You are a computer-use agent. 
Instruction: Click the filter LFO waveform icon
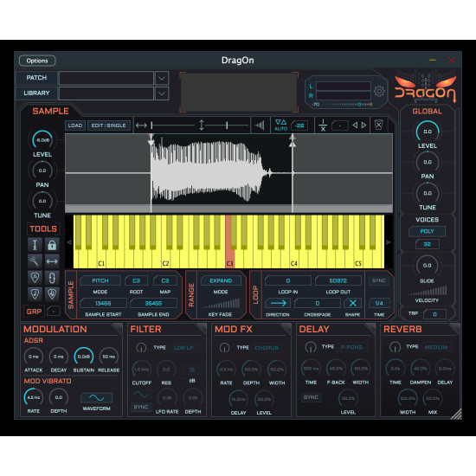pyautogui.click(x=141, y=395)
